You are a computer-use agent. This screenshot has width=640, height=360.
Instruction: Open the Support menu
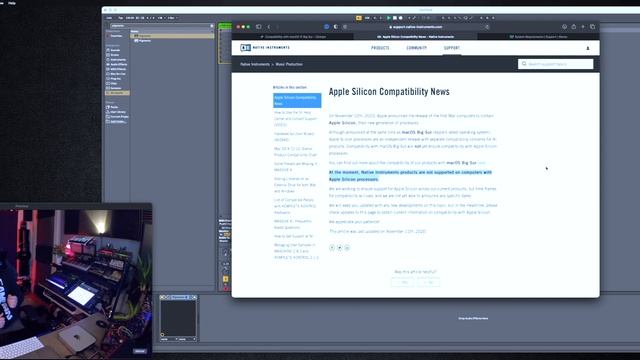pos(452,48)
